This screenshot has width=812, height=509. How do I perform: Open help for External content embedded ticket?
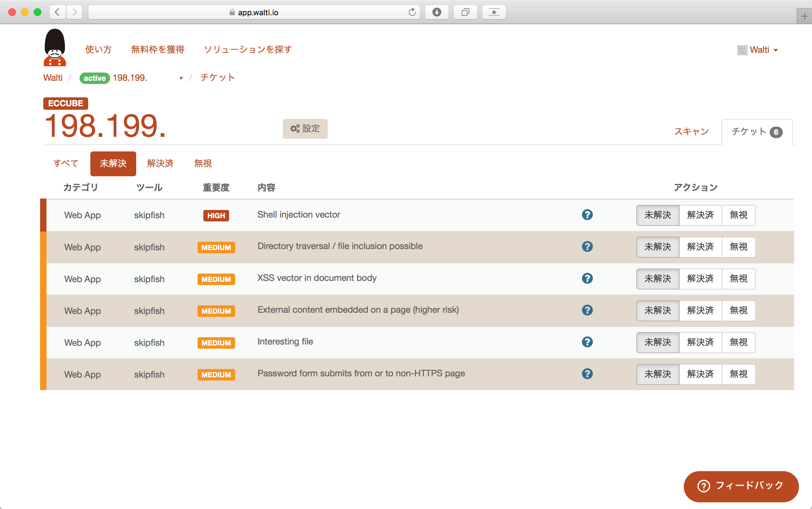pos(587,310)
